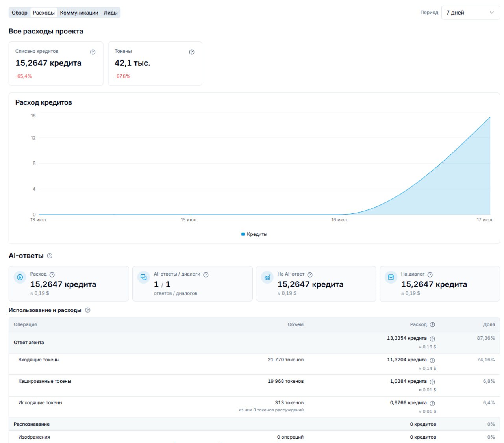
Task: Click the dollar coin icon in Расход card
Action: click(x=20, y=277)
